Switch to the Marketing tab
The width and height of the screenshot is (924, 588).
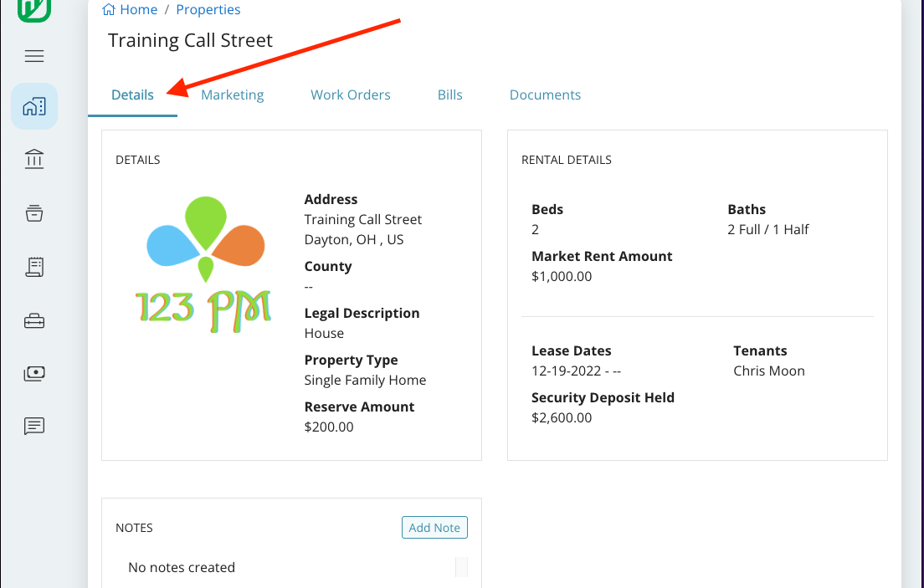(x=232, y=95)
